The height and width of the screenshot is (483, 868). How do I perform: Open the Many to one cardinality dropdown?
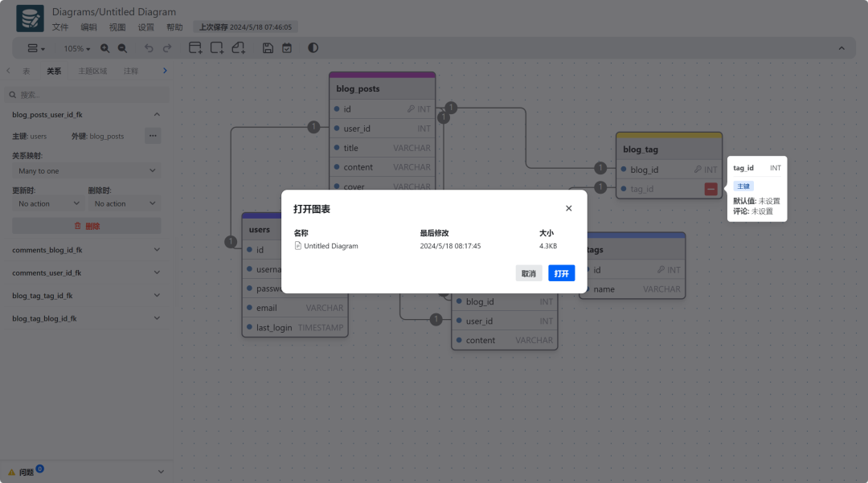tap(86, 171)
